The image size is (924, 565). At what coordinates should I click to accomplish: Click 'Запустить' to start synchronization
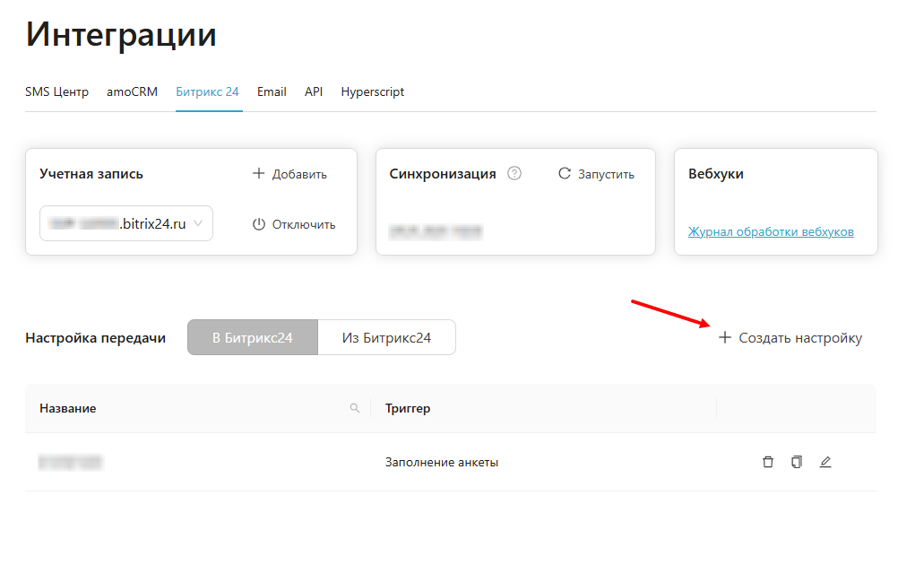pos(596,174)
